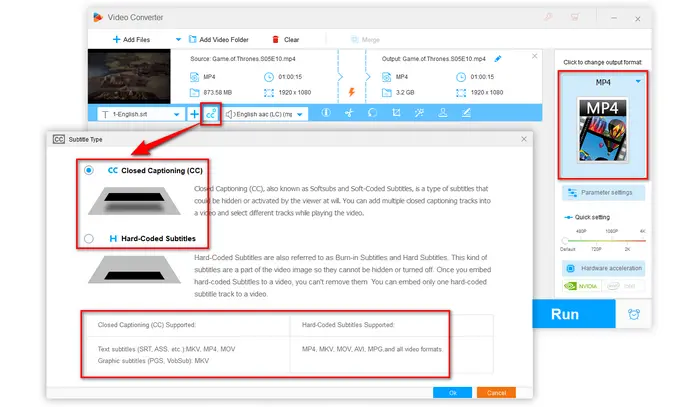This screenshot has width=700, height=407.
Task: Open the subtitle type CC settings icon
Action: pyautogui.click(x=211, y=114)
